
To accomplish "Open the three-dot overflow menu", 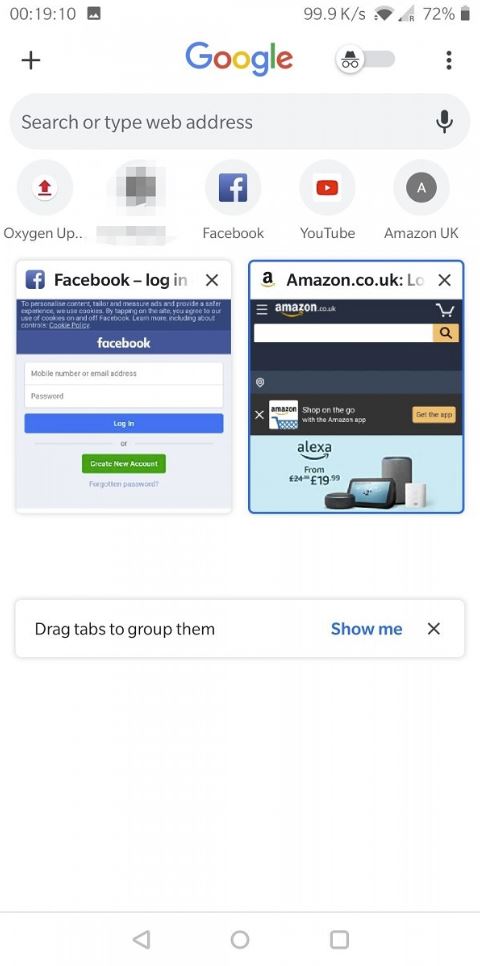I will (449, 60).
